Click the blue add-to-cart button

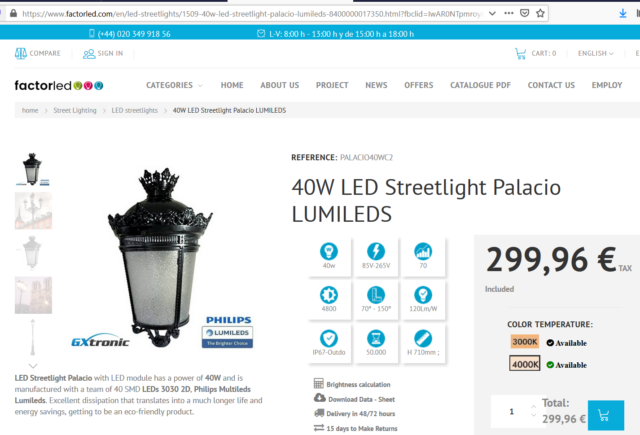pos(606,415)
